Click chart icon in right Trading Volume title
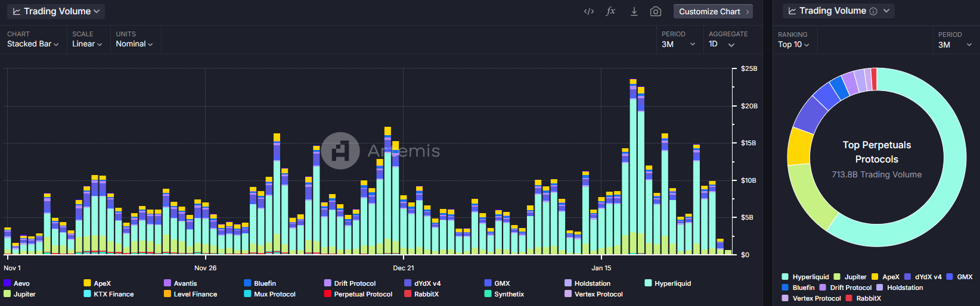Image resolution: width=980 pixels, height=306 pixels. tap(792, 11)
